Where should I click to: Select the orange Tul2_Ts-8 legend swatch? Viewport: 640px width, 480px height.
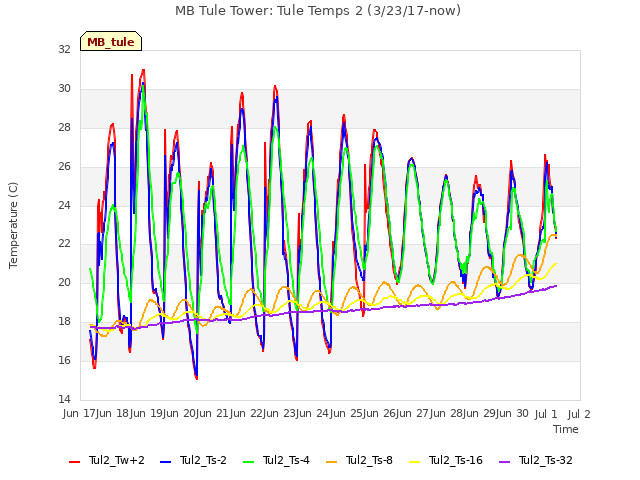331,461
